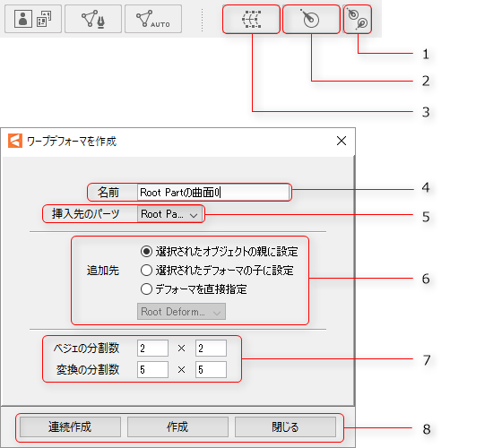The height and width of the screenshot is (448, 493).
Task: Click first ベジェの分割数 value field
Action: [x=152, y=348]
